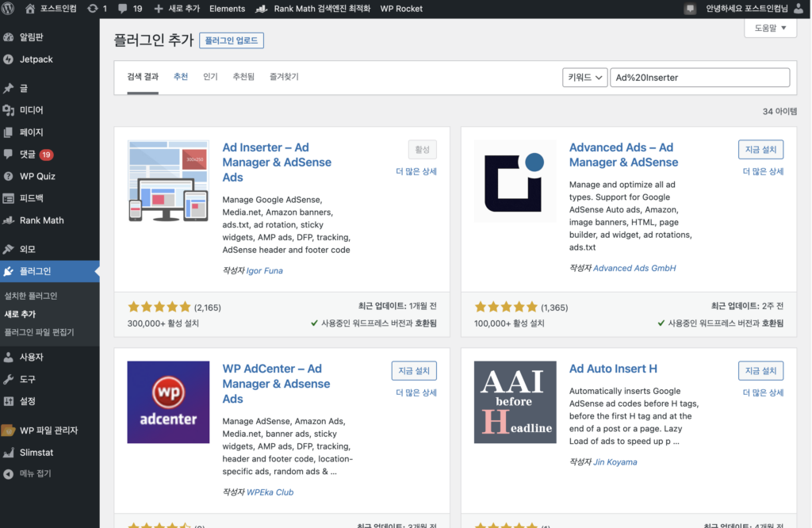Click the 알림판 dashboard icon in the sidebar
812x528 pixels.
click(x=8, y=37)
